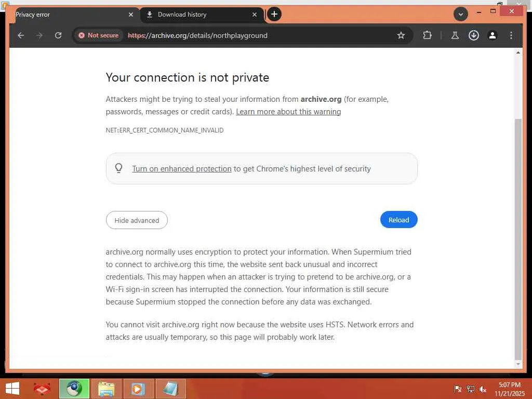Go back to the previous page

[x=21, y=35]
